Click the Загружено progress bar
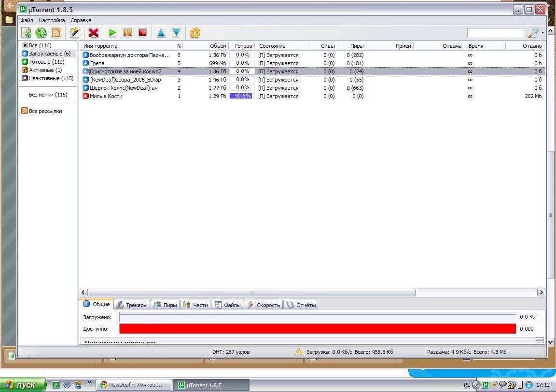Image resolution: width=556 pixels, height=392 pixels. (x=318, y=317)
